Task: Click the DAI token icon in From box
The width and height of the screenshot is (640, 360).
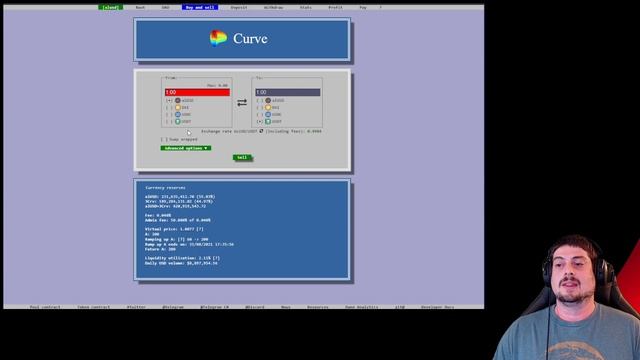Action: pyautogui.click(x=178, y=107)
